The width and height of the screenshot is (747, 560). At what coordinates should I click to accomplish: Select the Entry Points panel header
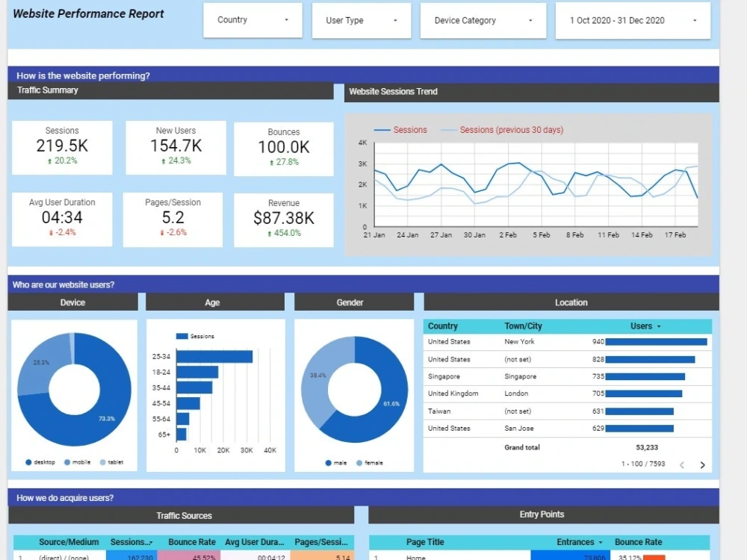pyautogui.click(x=542, y=514)
